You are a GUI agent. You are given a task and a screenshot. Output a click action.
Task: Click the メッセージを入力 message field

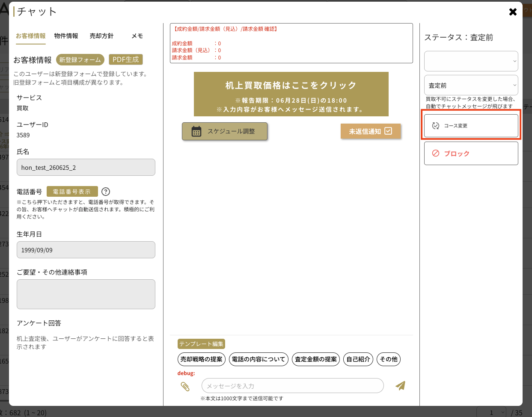(293, 386)
